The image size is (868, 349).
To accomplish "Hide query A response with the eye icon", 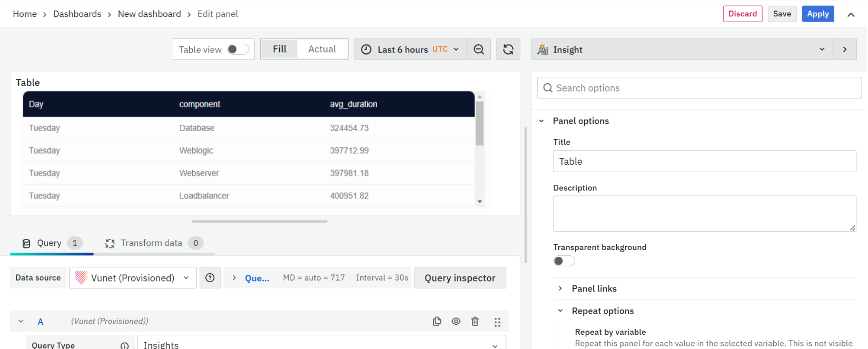I will pos(456,322).
